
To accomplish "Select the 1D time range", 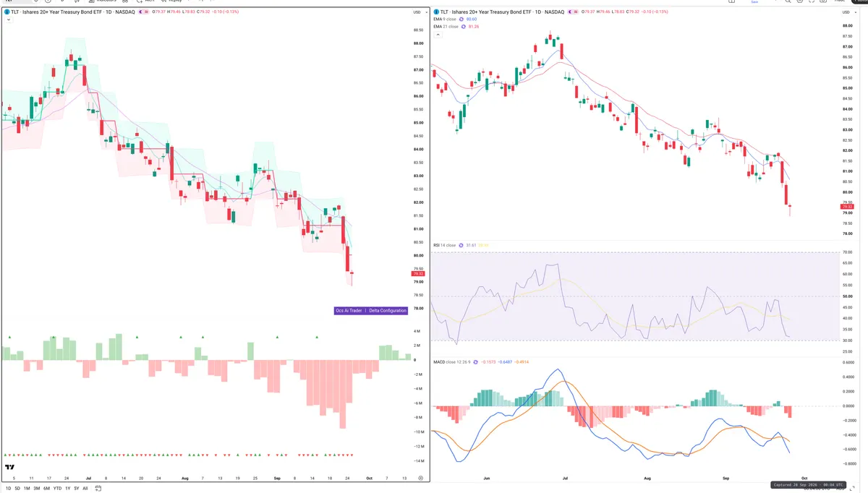I will [x=8, y=489].
